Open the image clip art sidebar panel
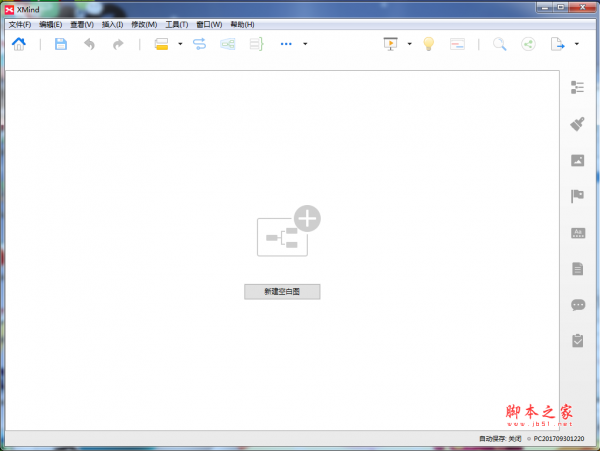Image resolution: width=600 pixels, height=451 pixels. click(577, 160)
